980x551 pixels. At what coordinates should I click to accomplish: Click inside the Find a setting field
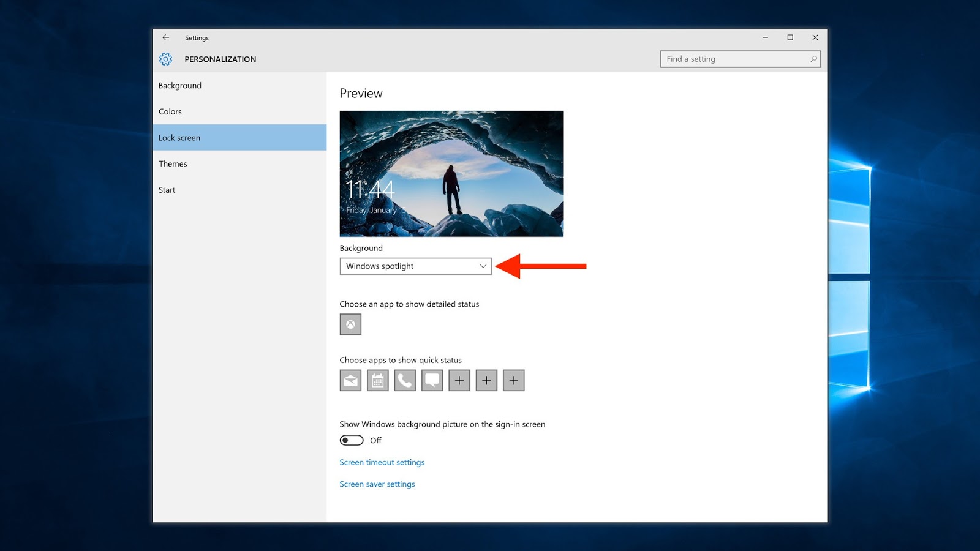723,59
